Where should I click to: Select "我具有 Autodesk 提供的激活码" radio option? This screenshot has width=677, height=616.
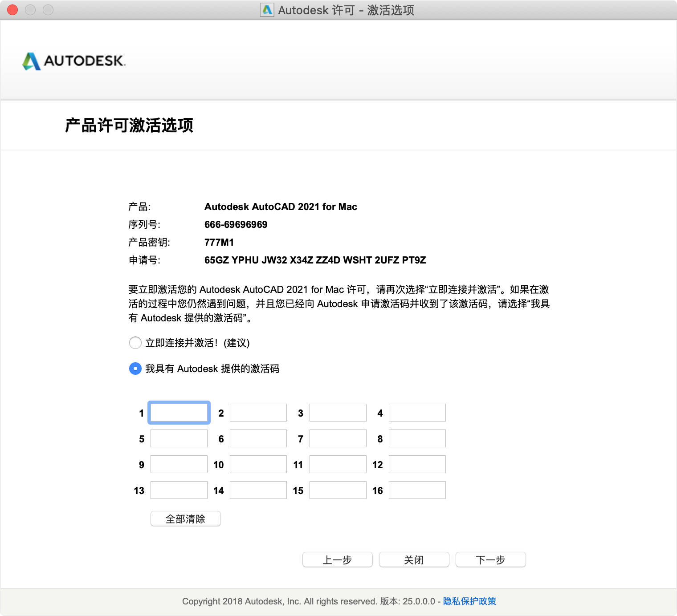[x=135, y=369]
